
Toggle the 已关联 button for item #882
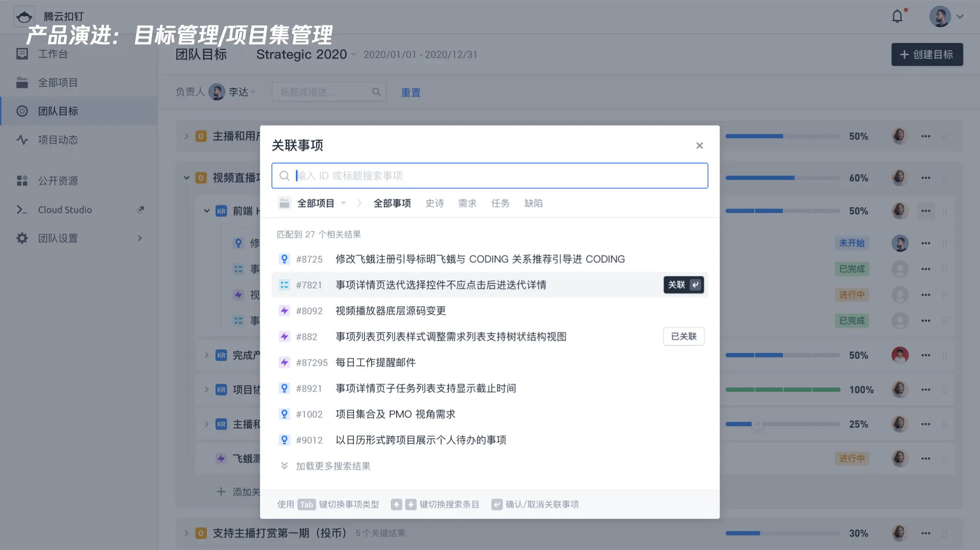[683, 337]
